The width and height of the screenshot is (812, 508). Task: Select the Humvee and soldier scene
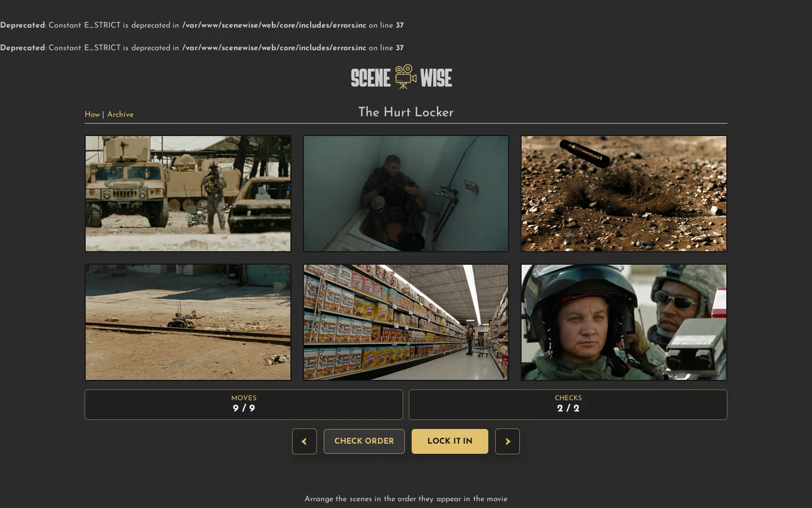188,194
